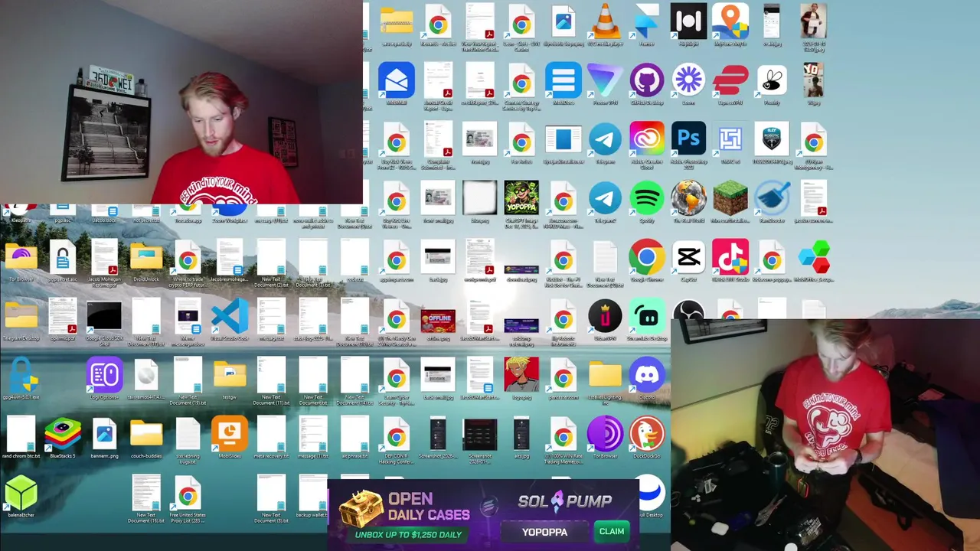Select the blue maze TMAC icon
The width and height of the screenshot is (980, 551).
730,139
